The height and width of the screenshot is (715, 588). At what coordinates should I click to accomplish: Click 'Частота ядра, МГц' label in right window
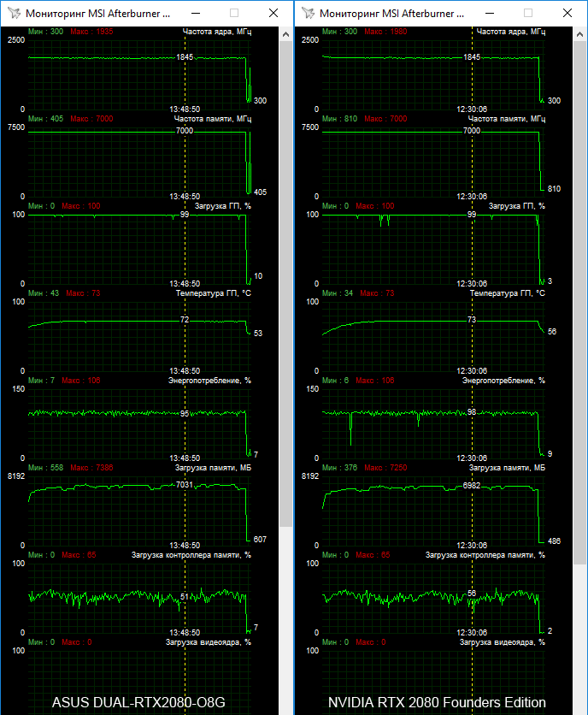510,32
